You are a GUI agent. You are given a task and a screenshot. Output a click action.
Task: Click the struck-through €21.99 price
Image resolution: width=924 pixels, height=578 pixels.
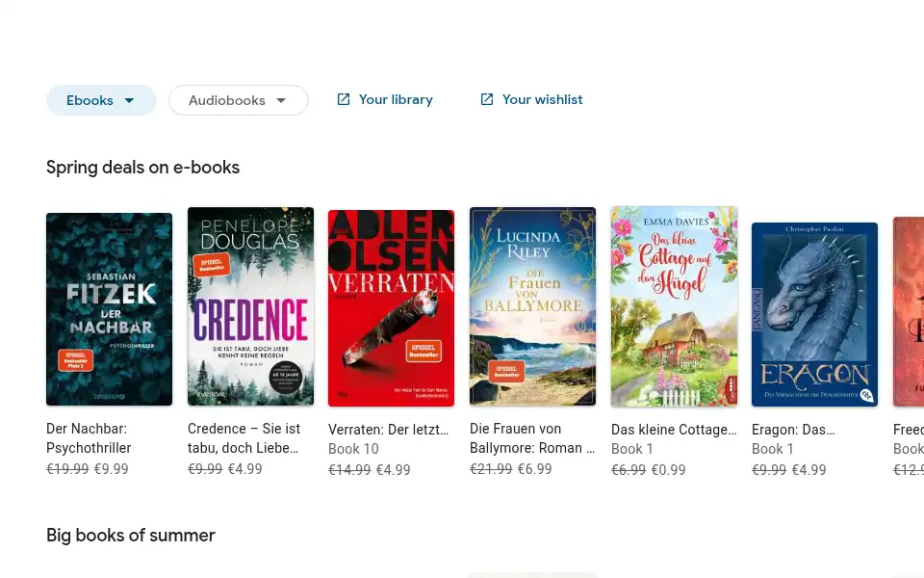point(491,469)
